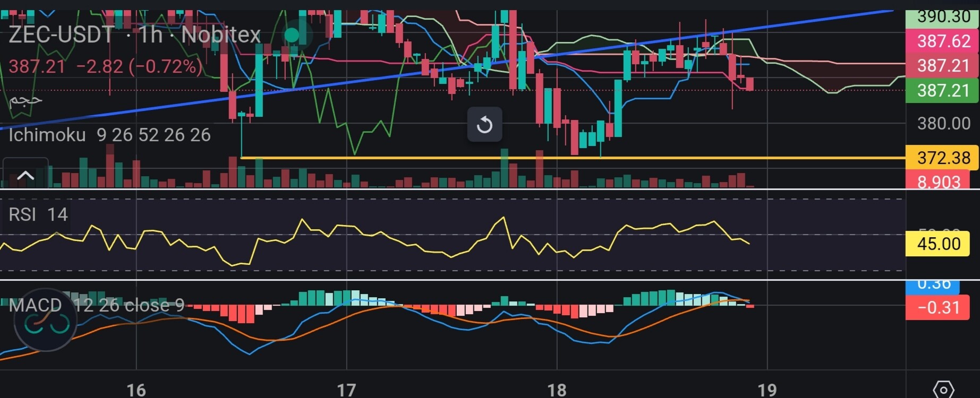
Task: Select the ZEC-USDT symbol title
Action: click(61, 35)
